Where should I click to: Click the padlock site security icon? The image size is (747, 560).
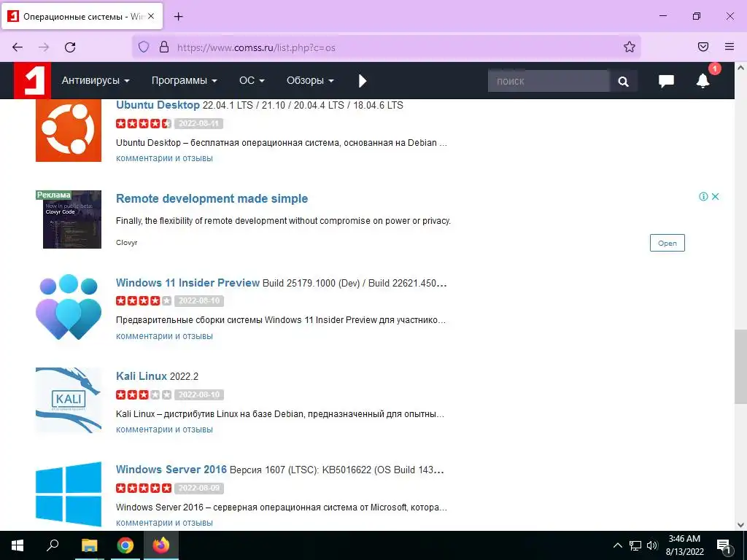tap(164, 47)
